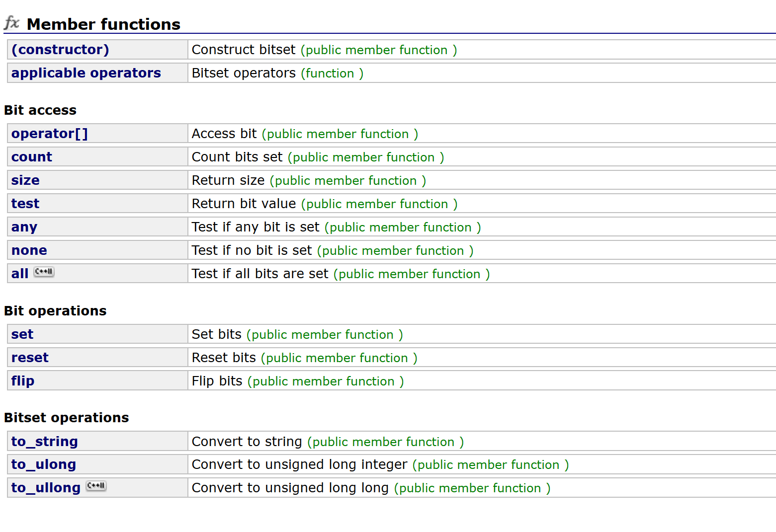Go to the to_ulong reference

(x=44, y=464)
